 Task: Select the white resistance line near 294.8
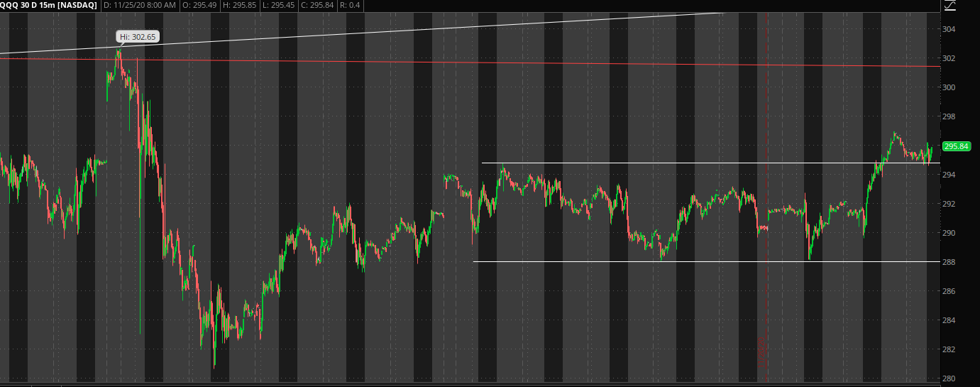pos(710,163)
